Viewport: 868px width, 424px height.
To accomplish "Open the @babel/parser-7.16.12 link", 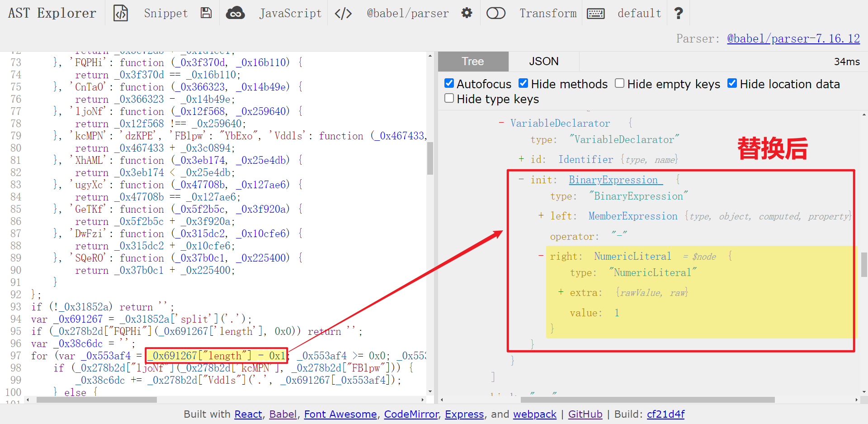I will tap(793, 38).
